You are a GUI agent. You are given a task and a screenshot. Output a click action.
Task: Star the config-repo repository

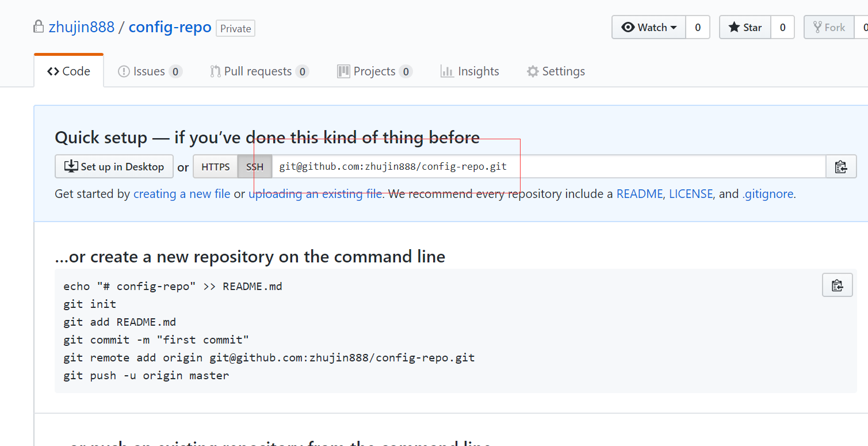coord(745,27)
